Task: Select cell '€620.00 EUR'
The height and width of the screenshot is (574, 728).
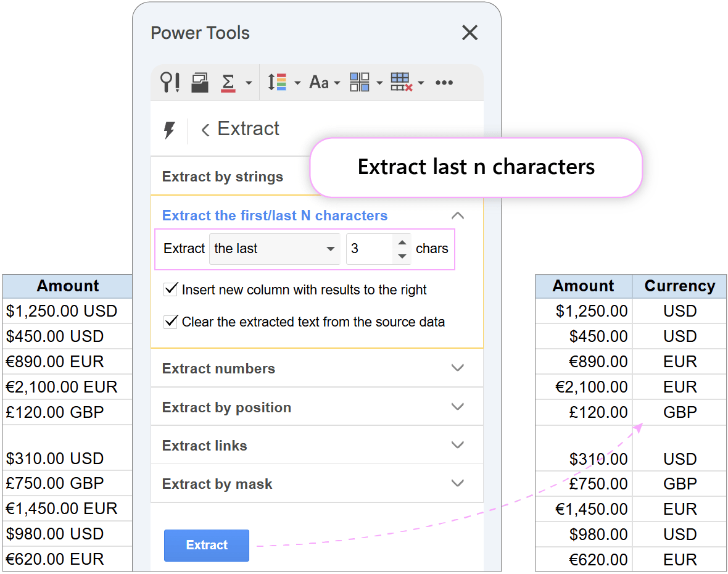Action: 68,559
